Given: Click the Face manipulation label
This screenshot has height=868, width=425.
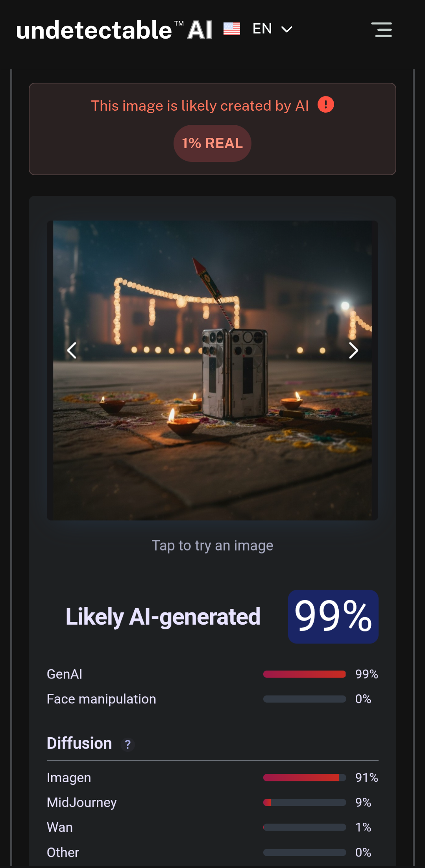Looking at the screenshot, I should (x=102, y=699).
